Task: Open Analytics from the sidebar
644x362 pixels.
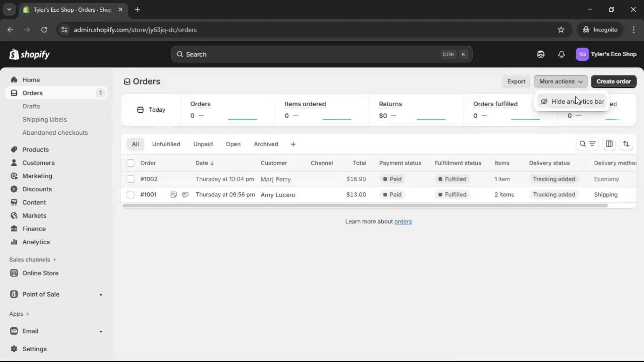Action: (x=36, y=242)
